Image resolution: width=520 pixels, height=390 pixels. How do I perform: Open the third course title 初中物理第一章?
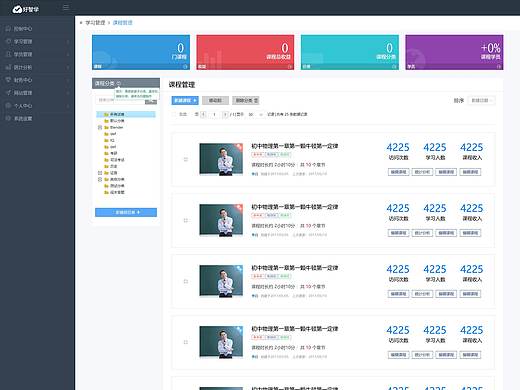[x=295, y=268]
